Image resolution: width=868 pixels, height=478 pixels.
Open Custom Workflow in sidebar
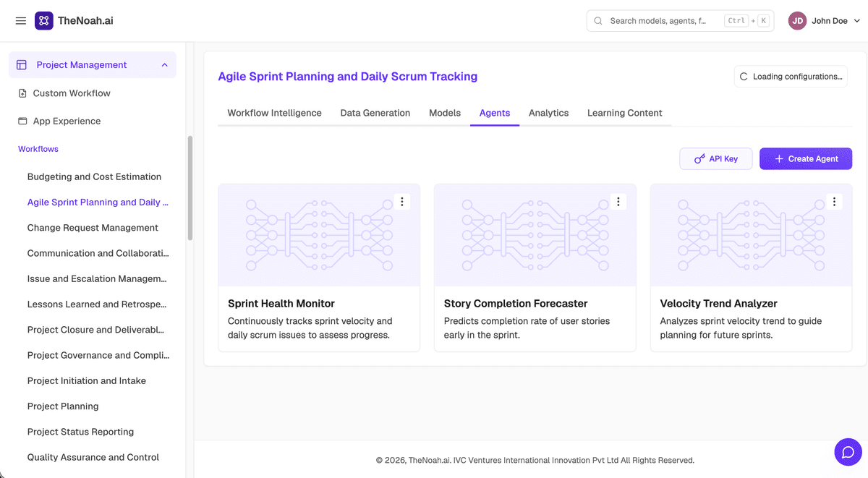click(72, 93)
